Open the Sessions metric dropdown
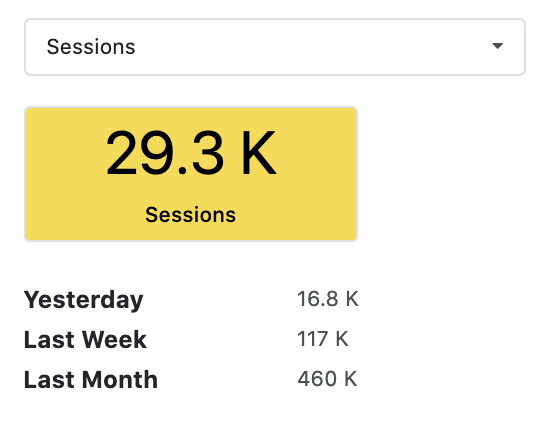Viewport: 546px width, 428px height. [x=275, y=47]
